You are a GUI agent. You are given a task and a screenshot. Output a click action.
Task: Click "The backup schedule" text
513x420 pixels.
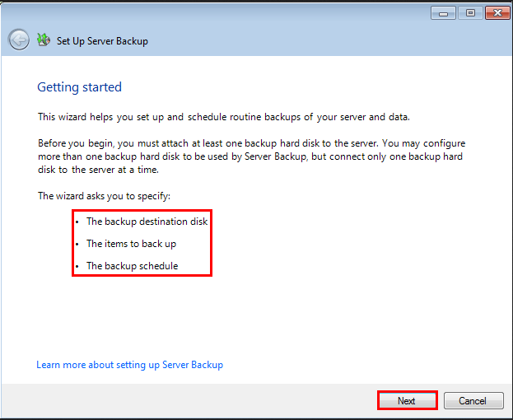click(x=132, y=266)
